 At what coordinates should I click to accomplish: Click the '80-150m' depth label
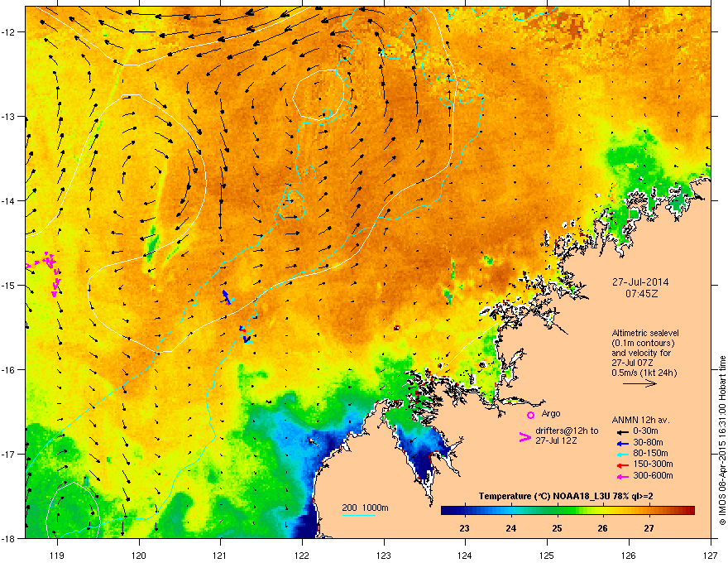click(x=650, y=454)
